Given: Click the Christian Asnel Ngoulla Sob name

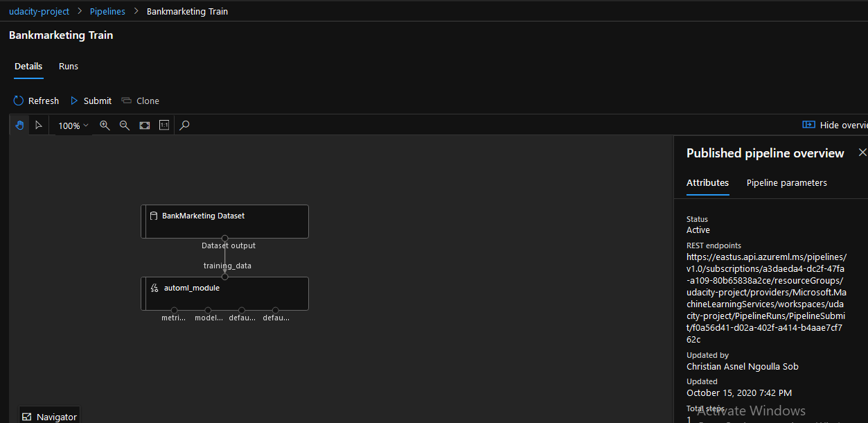Looking at the screenshot, I should click(x=743, y=366).
